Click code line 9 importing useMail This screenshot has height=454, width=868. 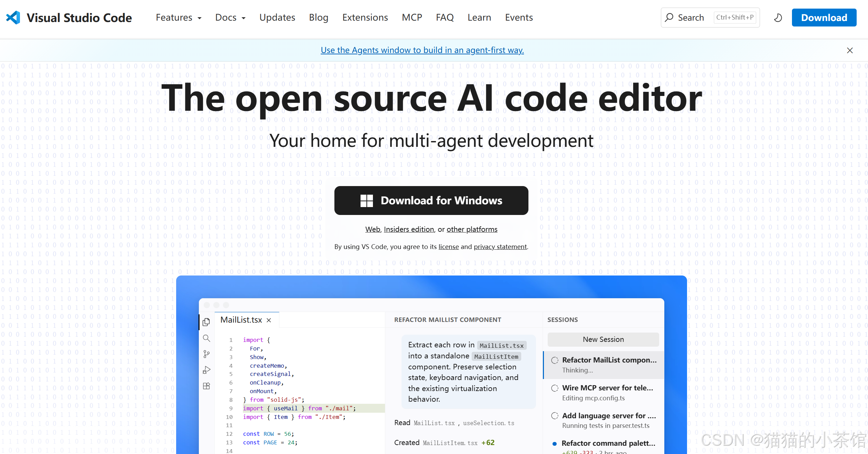coord(299,408)
